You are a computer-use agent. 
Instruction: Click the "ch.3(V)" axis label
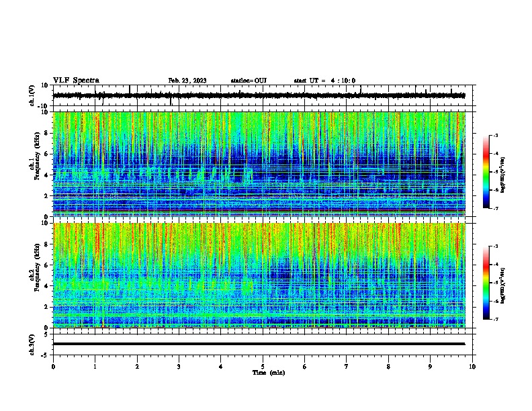[x=32, y=345]
